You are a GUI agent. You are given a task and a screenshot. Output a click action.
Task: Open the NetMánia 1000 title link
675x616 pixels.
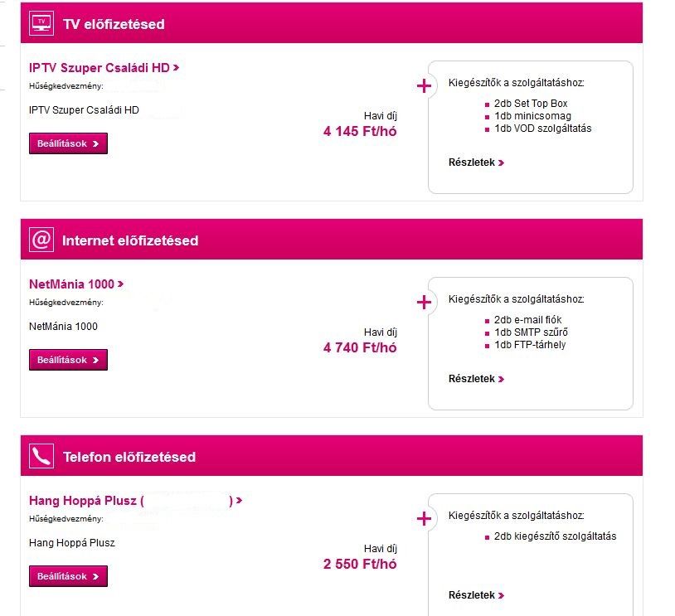[75, 284]
